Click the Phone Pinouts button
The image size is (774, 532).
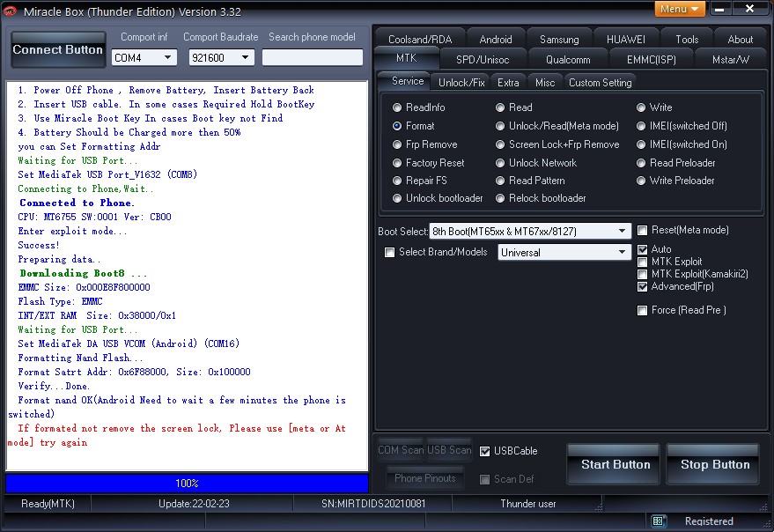(425, 477)
